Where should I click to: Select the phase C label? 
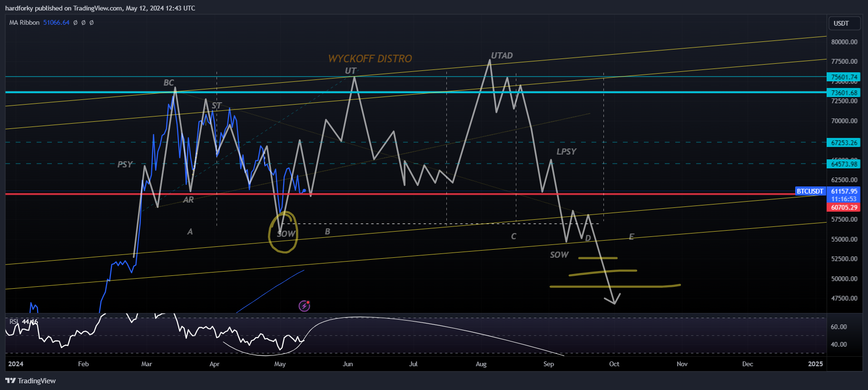click(x=513, y=236)
